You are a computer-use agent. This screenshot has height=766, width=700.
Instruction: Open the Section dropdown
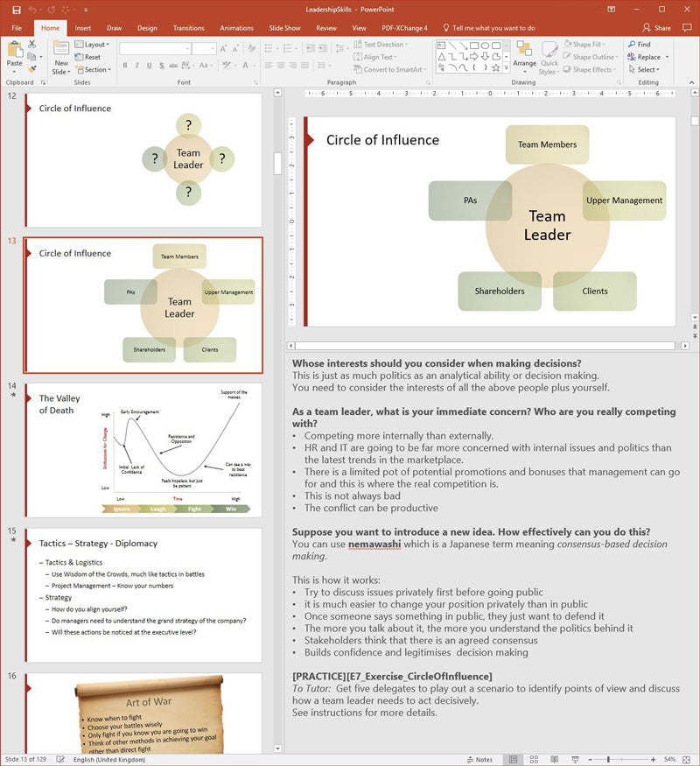pyautogui.click(x=94, y=70)
